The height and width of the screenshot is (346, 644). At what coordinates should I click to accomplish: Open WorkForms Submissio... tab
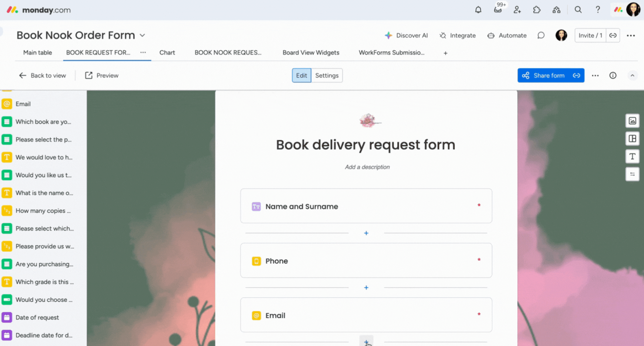[391, 53]
